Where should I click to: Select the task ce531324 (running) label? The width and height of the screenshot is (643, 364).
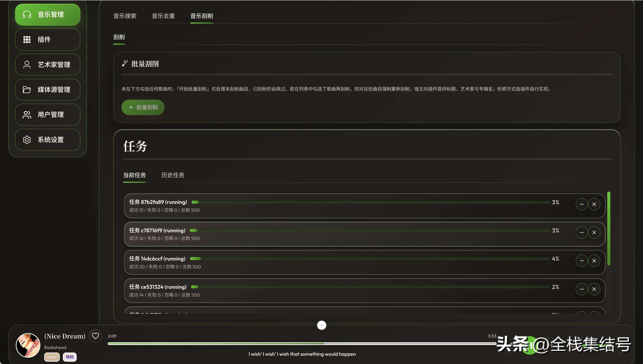[x=158, y=287]
